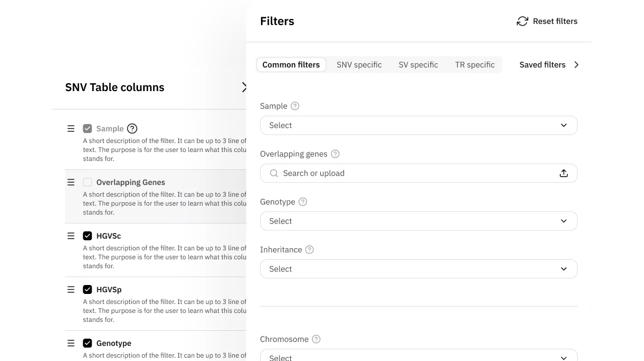Screen dimensions: 644x361
Task: Open help for Inheritance filter
Action: coord(310,250)
